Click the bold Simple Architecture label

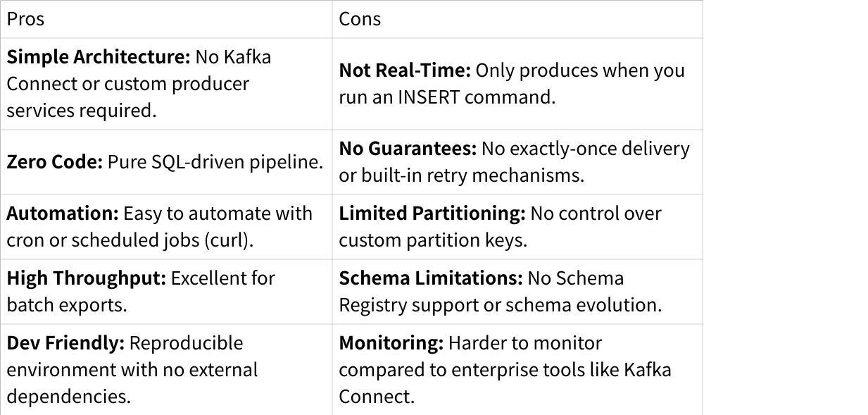pos(99,57)
